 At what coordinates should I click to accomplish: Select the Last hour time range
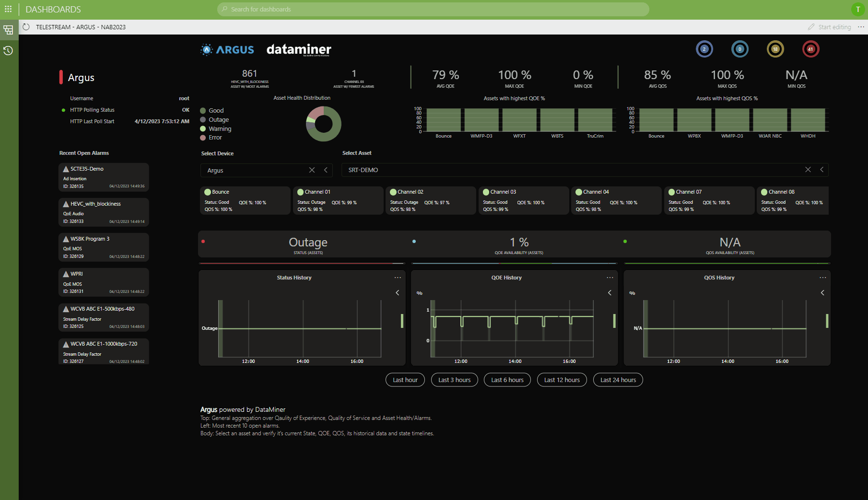pyautogui.click(x=405, y=380)
